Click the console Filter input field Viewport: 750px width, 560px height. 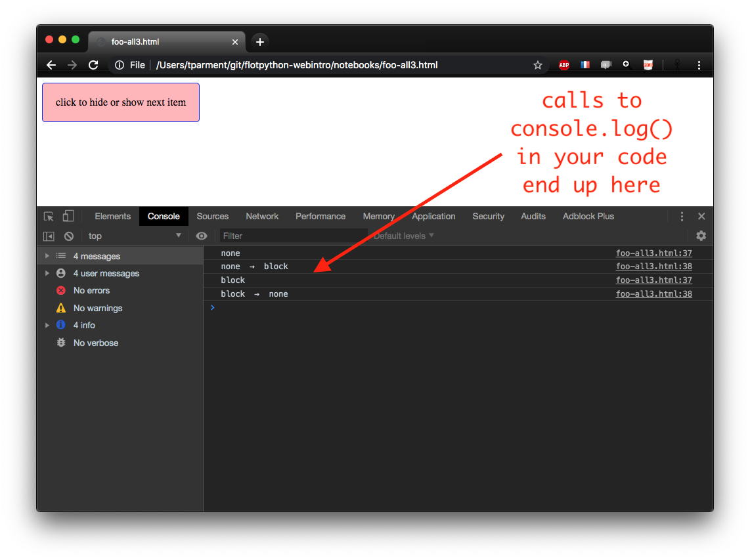pyautogui.click(x=292, y=236)
